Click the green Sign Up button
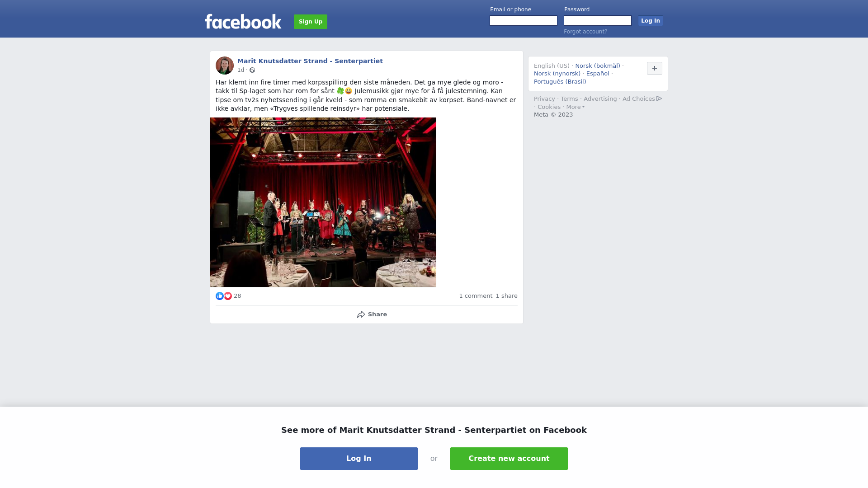This screenshot has height=488, width=868. point(311,22)
